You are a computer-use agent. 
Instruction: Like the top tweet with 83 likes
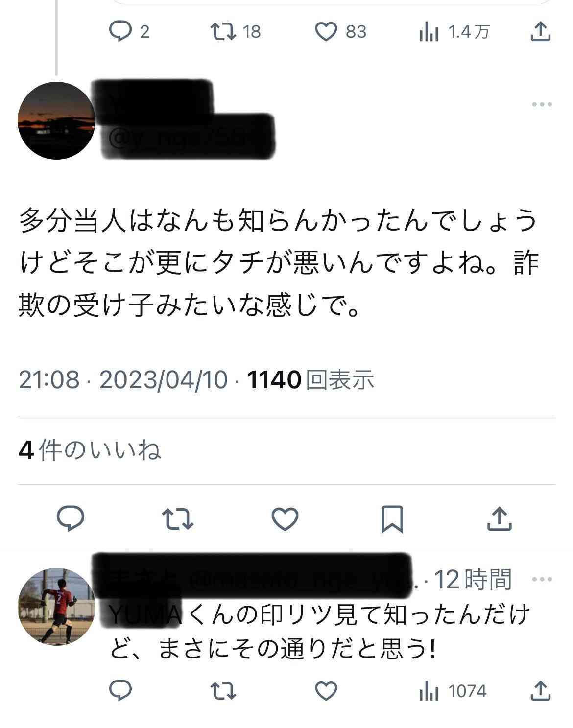[x=340, y=32]
